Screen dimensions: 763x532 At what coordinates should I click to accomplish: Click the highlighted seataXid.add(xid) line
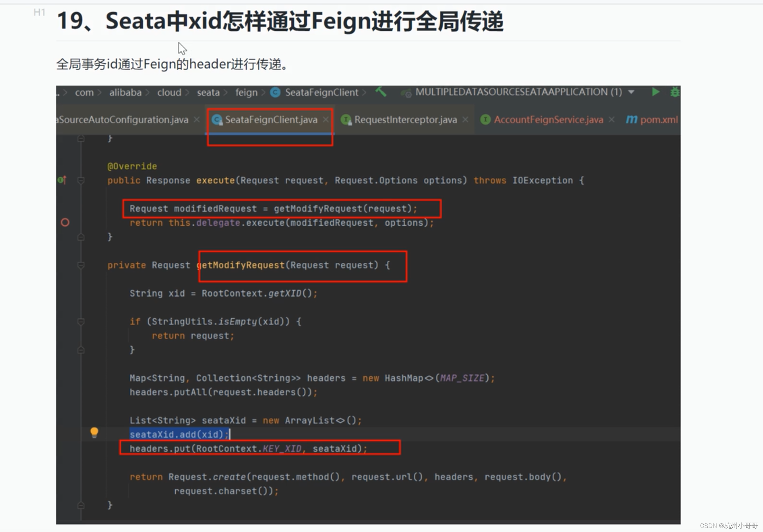(x=179, y=434)
